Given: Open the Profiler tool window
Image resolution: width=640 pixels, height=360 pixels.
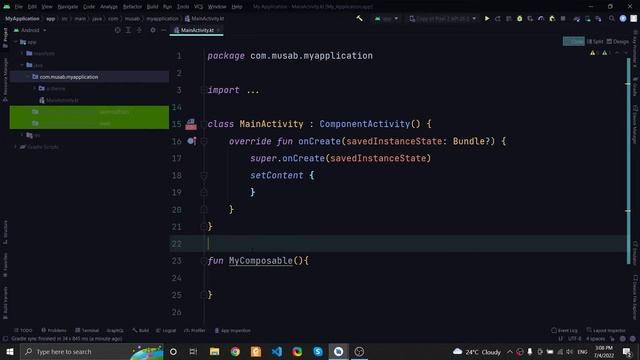Looking at the screenshot, I should [x=195, y=330].
